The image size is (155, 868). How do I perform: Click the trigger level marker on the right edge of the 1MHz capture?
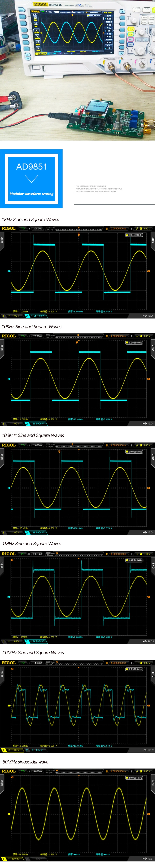148,596
